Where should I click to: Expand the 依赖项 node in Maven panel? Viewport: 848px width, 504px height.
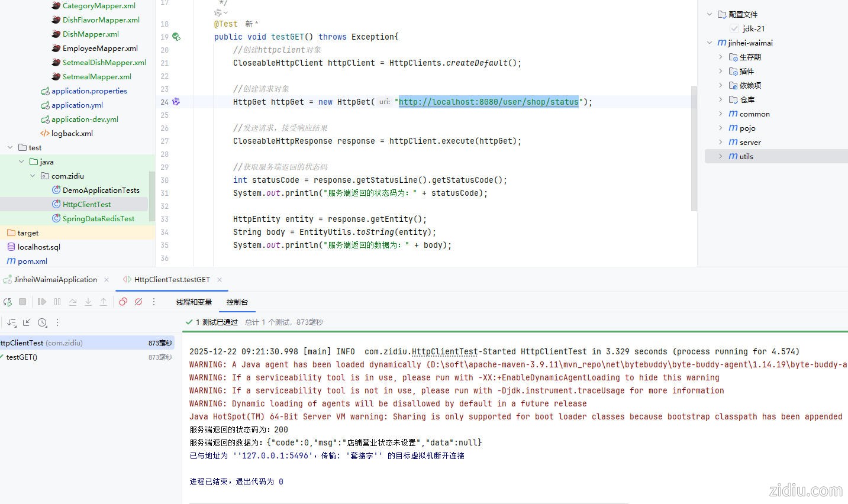[720, 85]
